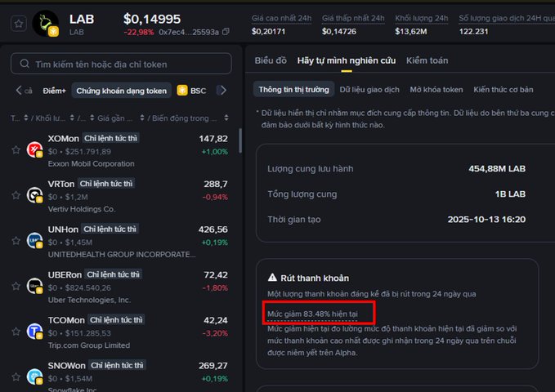Sort list by first T... column arrows

tap(26, 118)
